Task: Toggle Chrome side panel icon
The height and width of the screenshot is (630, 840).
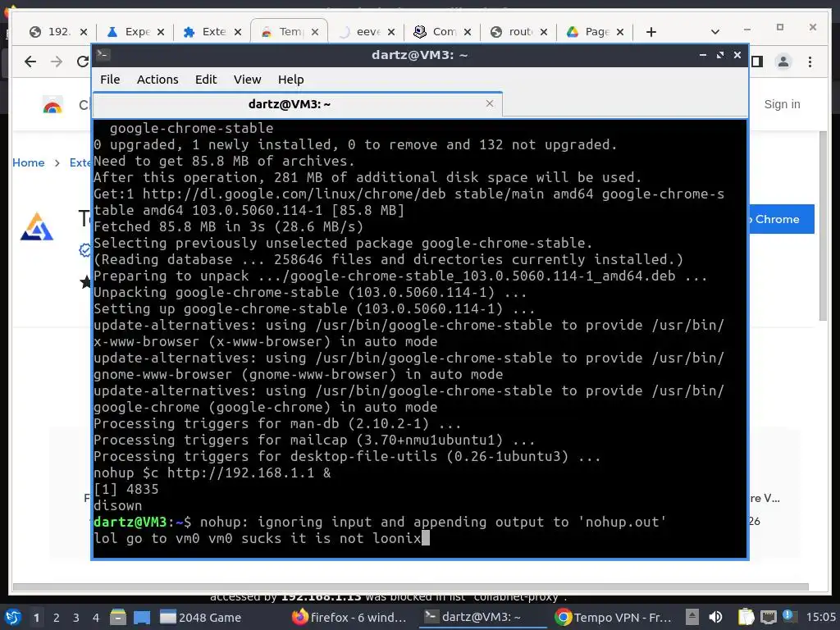Action: [757, 62]
